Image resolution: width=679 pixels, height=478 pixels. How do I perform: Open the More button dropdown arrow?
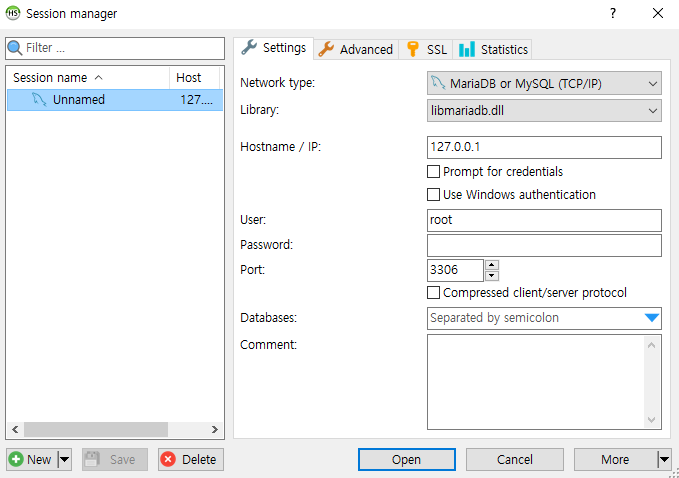tap(664, 459)
